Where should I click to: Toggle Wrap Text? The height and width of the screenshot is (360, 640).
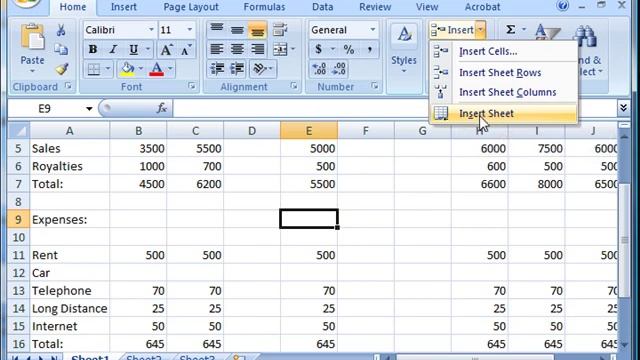[280, 30]
